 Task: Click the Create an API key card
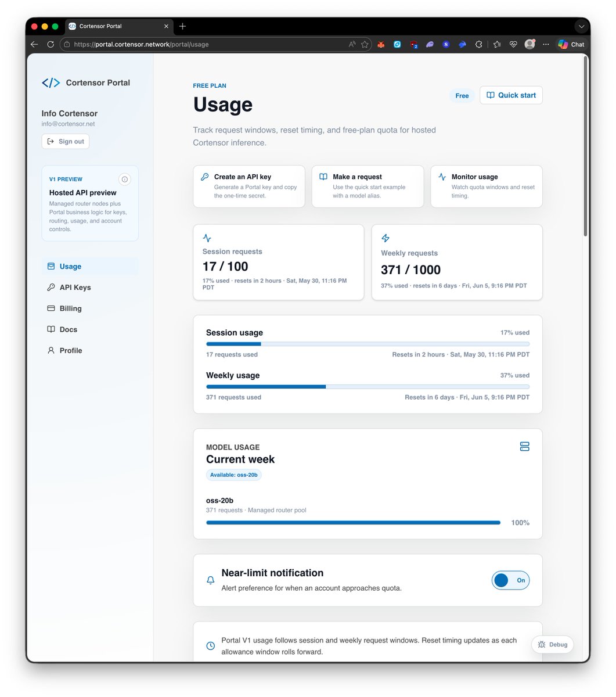click(249, 186)
